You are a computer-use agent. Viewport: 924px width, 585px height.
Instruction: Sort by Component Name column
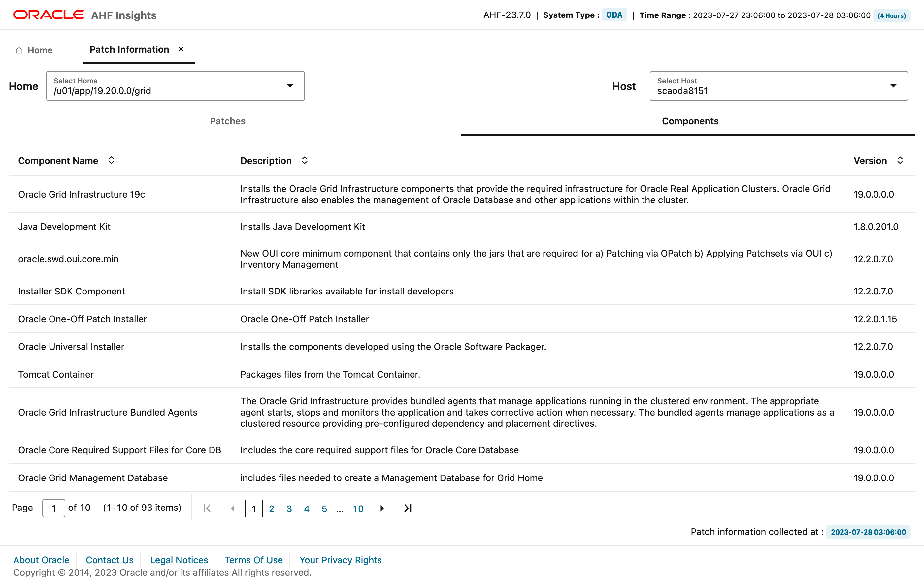(x=111, y=160)
